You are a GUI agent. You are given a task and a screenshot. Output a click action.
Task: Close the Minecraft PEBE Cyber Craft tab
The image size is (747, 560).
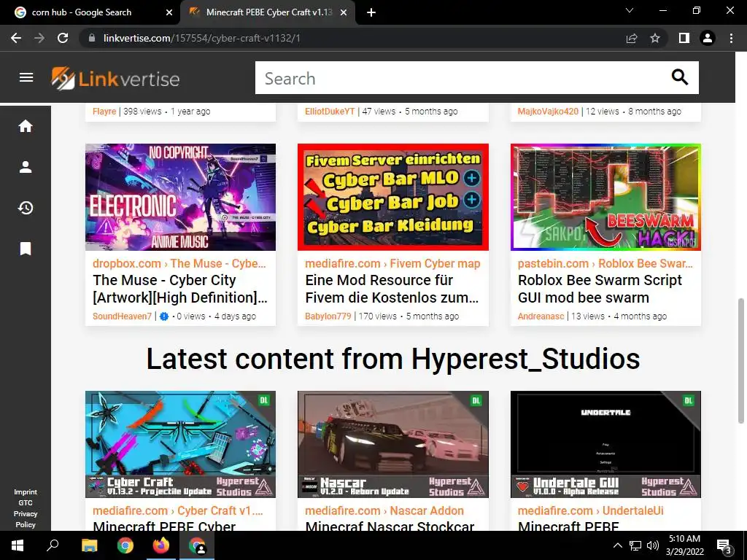[x=344, y=13]
